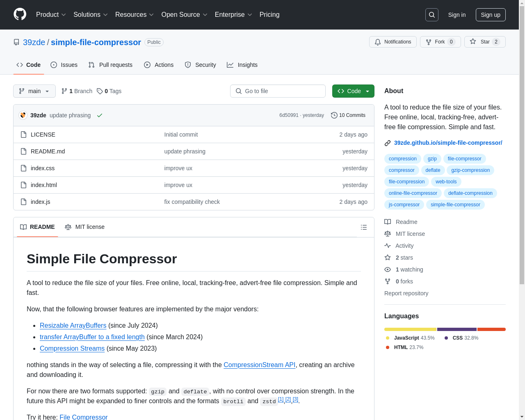This screenshot has width=525, height=420.
Task: Click the index.js file icon
Action: coord(23,202)
